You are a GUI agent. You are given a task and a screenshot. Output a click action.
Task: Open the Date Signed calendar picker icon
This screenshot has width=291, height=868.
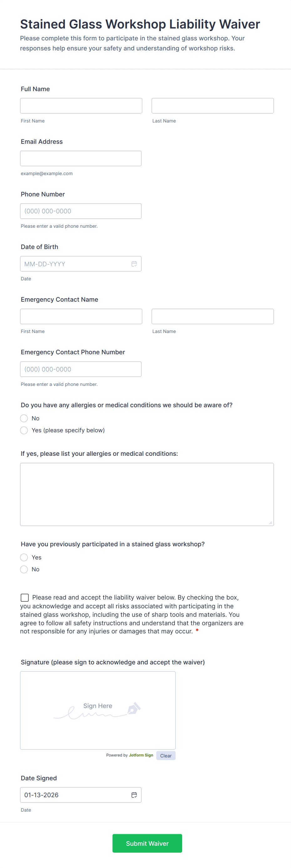134,795
